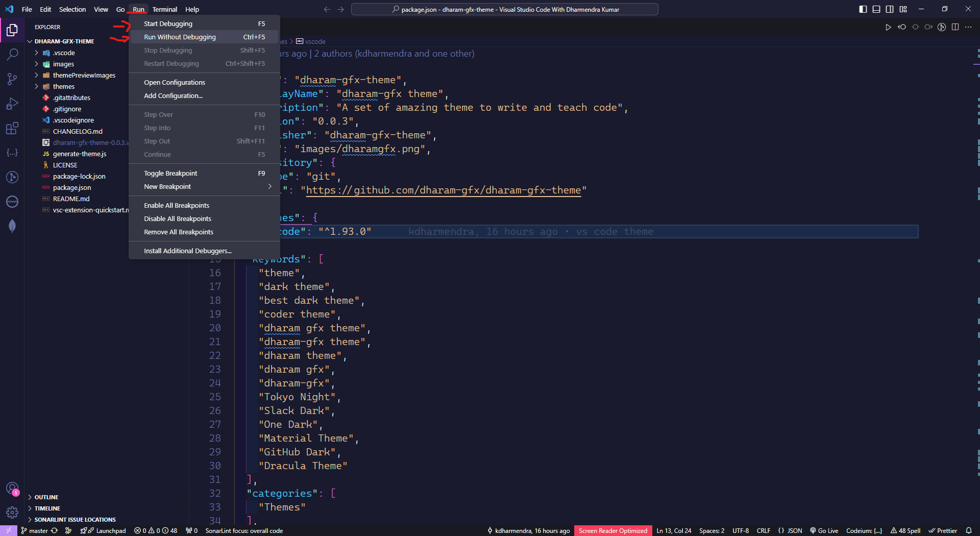The width and height of the screenshot is (980, 536).
Task: Expand SONARLINT ISSUE LOCATIONS section
Action: pos(75,520)
